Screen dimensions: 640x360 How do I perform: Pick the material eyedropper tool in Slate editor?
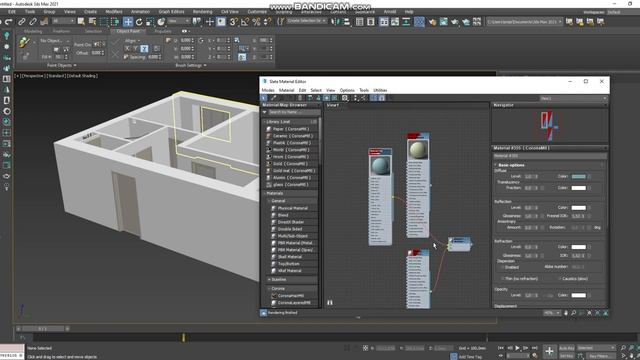(x=273, y=98)
